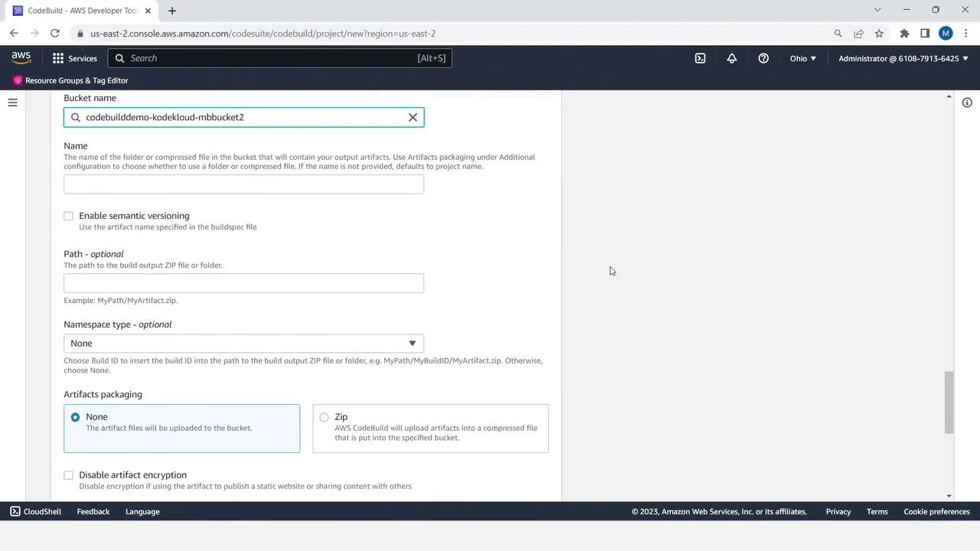This screenshot has width=980, height=551.
Task: Open the Services grid menu
Action: 58,58
